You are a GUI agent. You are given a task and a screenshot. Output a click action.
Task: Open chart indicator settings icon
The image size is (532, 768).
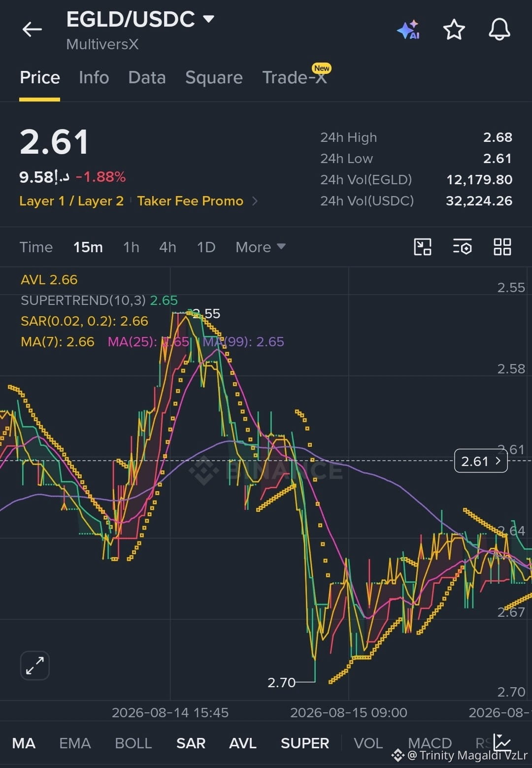462,247
